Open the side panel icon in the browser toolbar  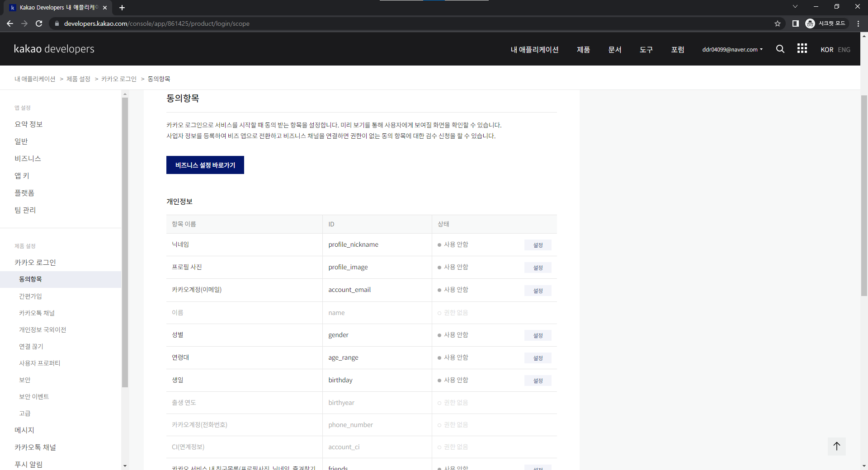(x=795, y=23)
